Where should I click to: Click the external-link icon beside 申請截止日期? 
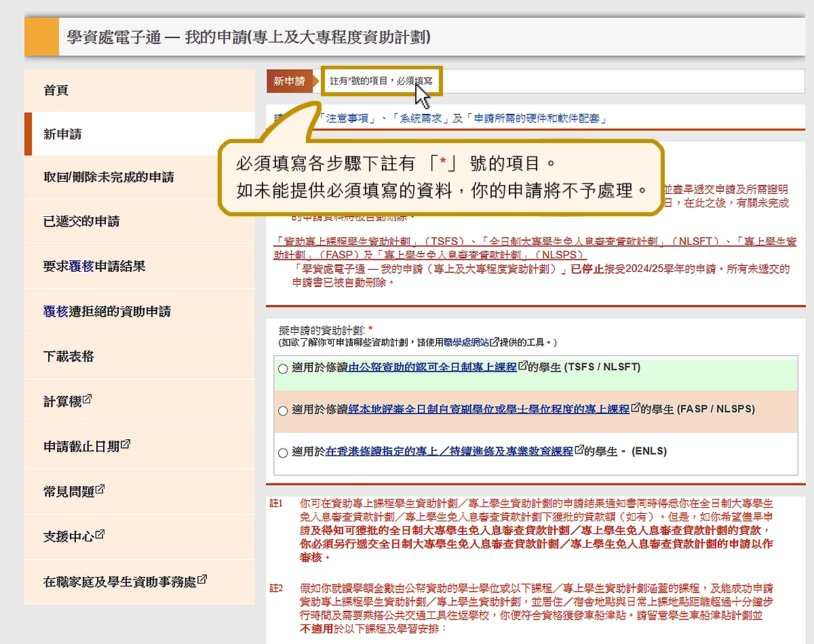(125, 444)
